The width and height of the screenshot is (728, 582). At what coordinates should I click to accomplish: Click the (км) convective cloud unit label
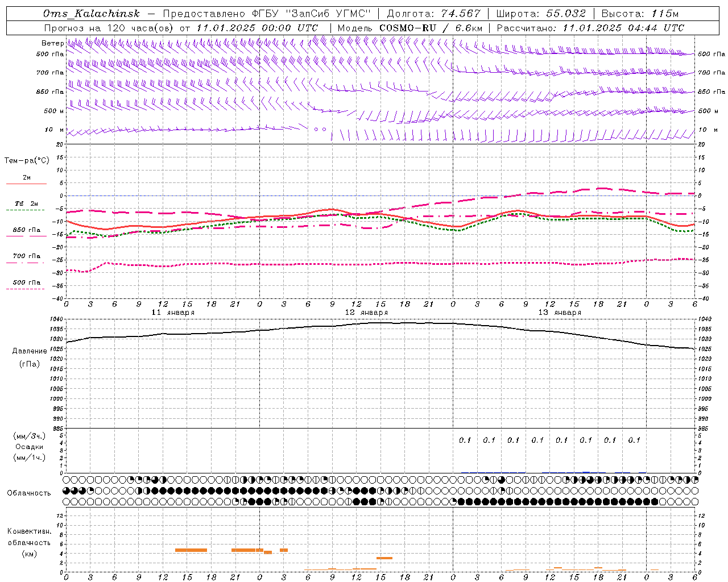30,554
